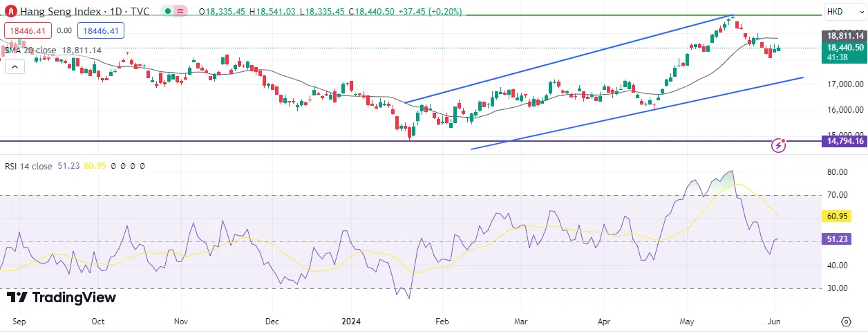Viewport: 868px width, 334px height.
Task: Open chart settings gear at bottom right
Action: pyautogui.click(x=846, y=322)
